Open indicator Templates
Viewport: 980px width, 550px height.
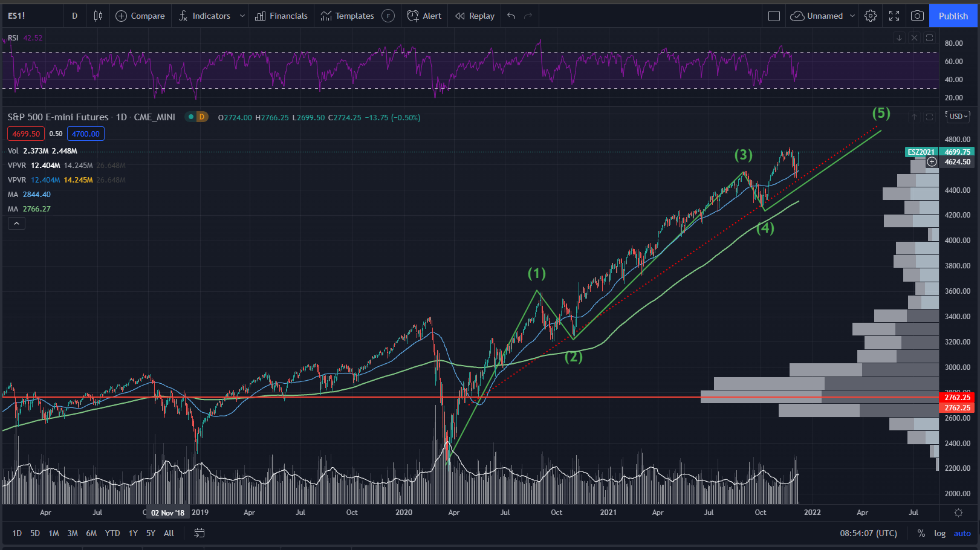[x=347, y=16]
